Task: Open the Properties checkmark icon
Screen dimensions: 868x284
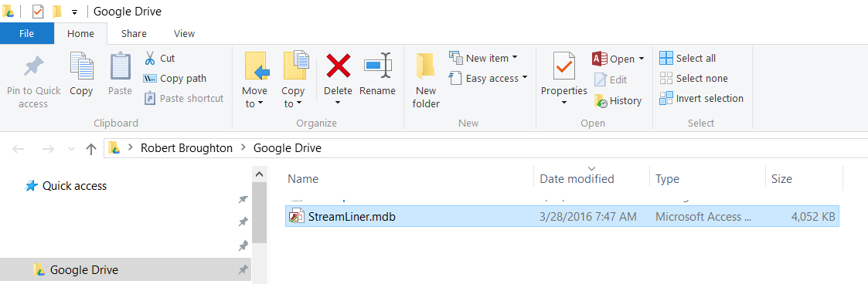Action: (x=564, y=67)
